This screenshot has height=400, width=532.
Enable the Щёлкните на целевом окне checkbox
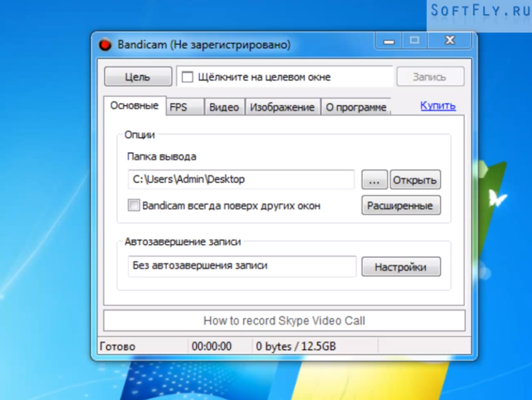[x=187, y=77]
